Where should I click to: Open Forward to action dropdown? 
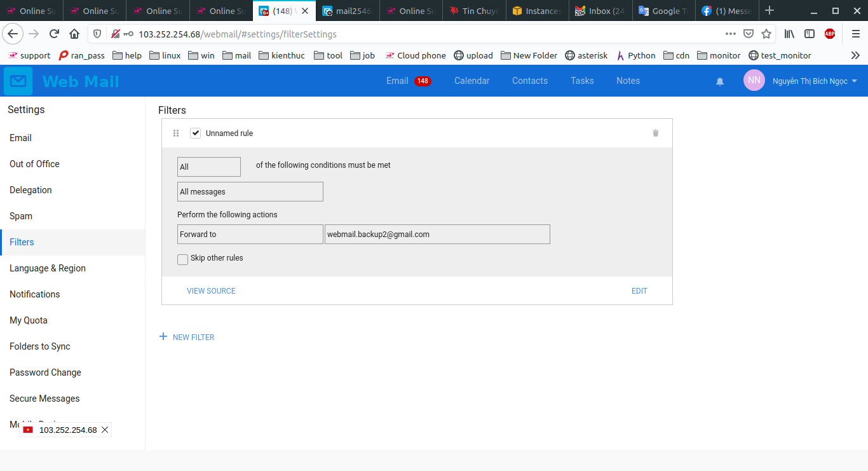pyautogui.click(x=250, y=234)
